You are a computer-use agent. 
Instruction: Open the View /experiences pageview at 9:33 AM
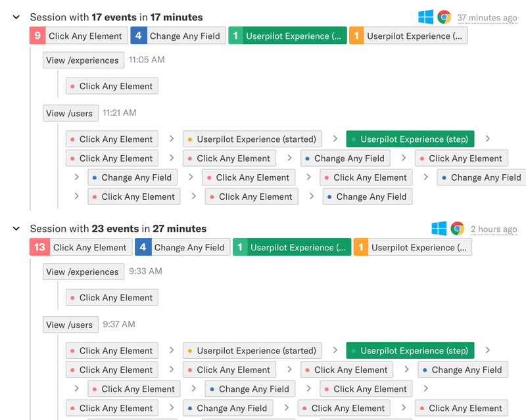[x=84, y=272]
